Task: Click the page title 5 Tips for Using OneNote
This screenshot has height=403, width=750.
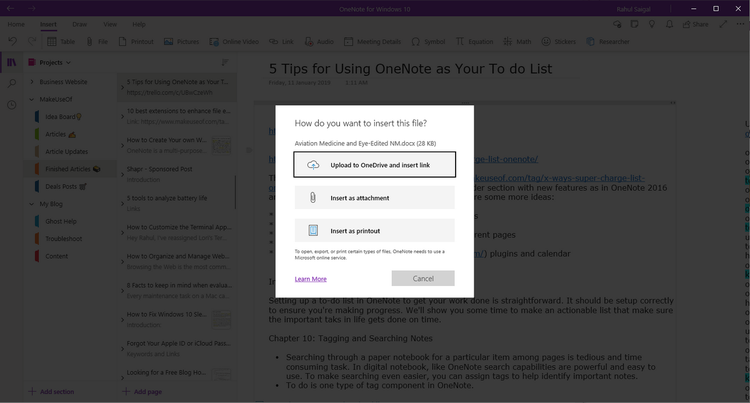Action: tap(410, 69)
